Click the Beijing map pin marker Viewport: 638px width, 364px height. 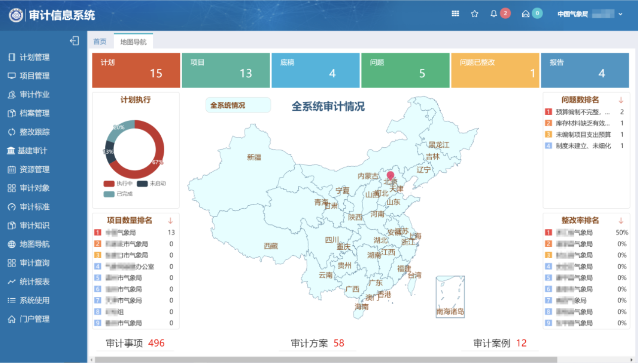coord(390,175)
